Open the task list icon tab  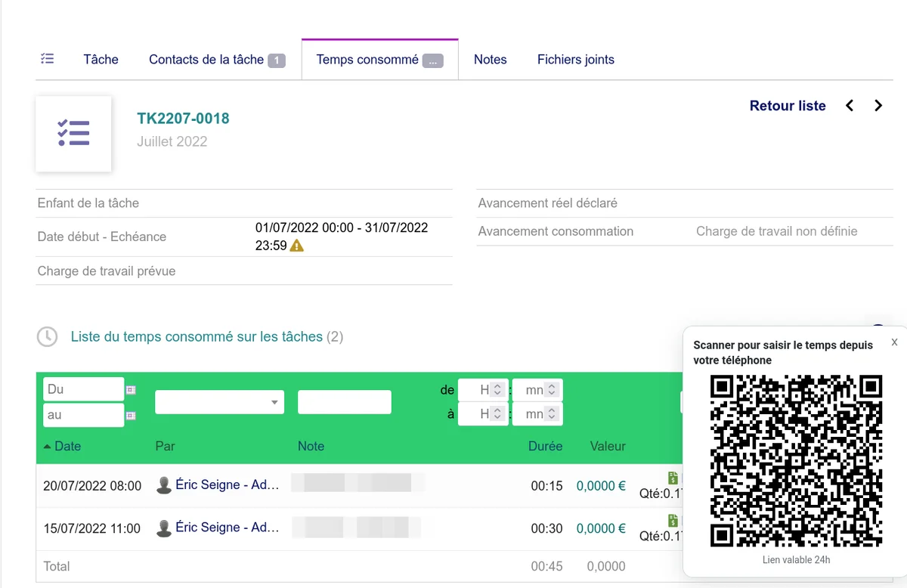coord(48,59)
